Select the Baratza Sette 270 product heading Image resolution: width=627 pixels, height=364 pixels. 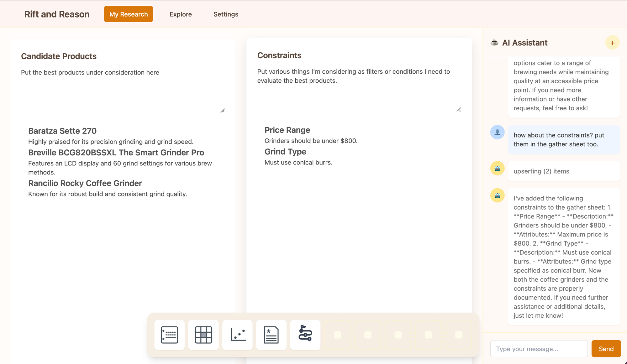click(x=62, y=131)
